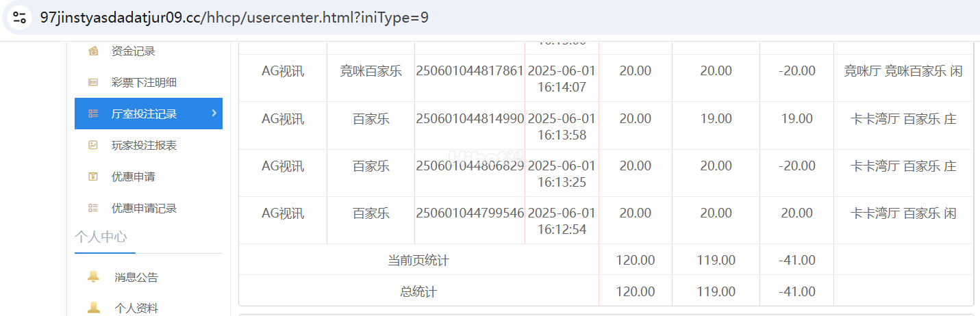Click the 消息公告 bell icon
Image resolution: width=980 pixels, height=316 pixels.
[x=94, y=277]
